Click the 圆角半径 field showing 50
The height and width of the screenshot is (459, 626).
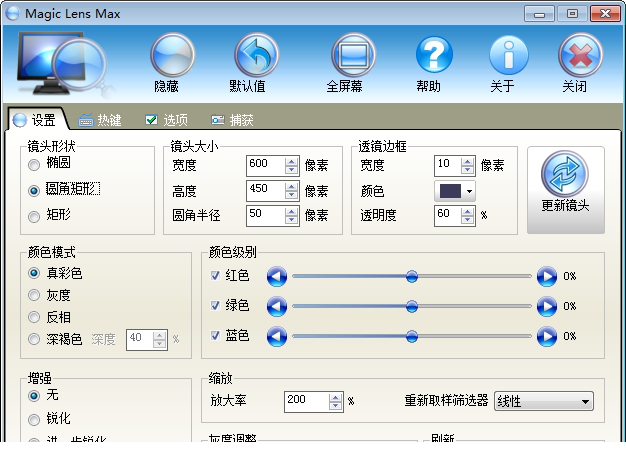click(x=266, y=216)
